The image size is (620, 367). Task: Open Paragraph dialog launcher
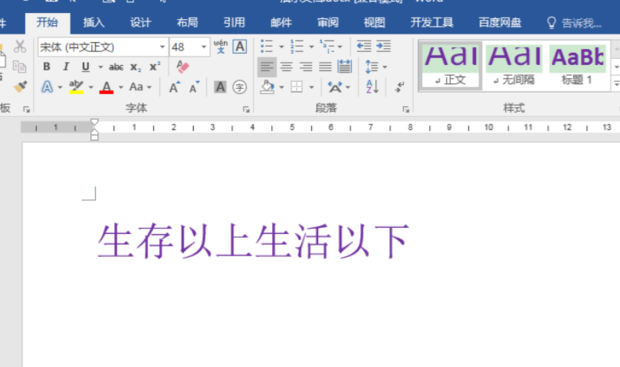click(406, 109)
